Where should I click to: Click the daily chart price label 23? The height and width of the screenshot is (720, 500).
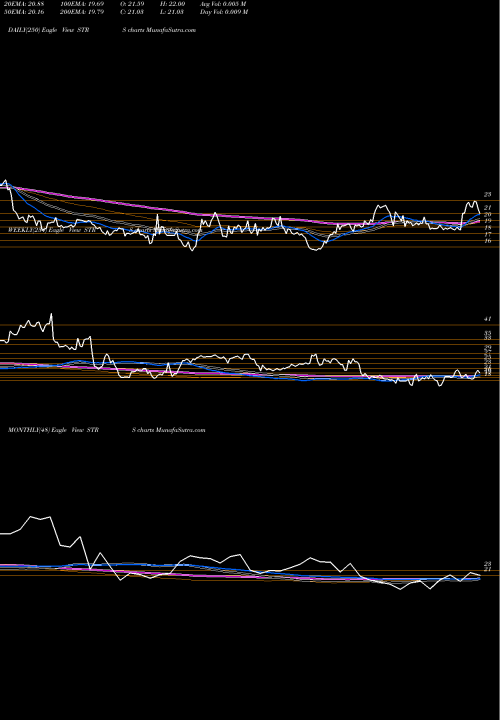tap(488, 195)
